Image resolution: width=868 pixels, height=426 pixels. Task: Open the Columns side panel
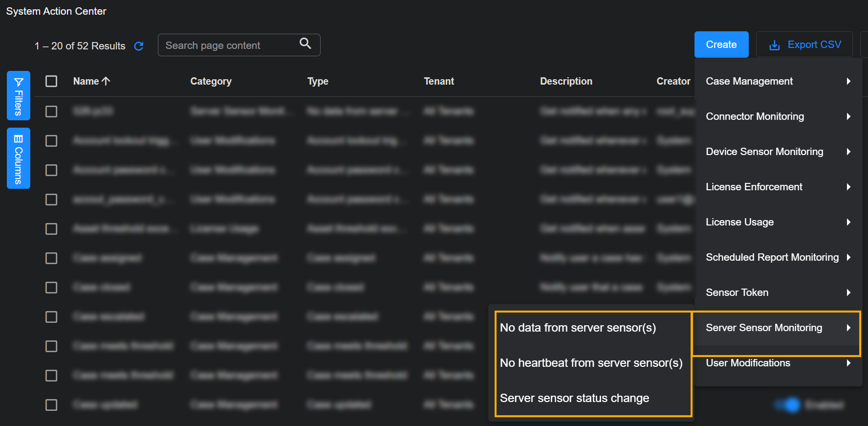coord(19,158)
